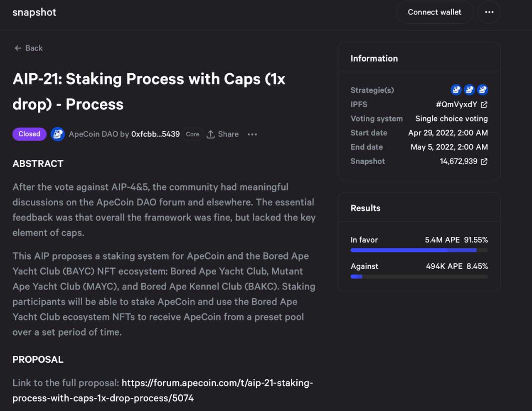Open the forum.apecoin.com proposal link
The height and width of the screenshot is (411, 532).
pos(217,383)
